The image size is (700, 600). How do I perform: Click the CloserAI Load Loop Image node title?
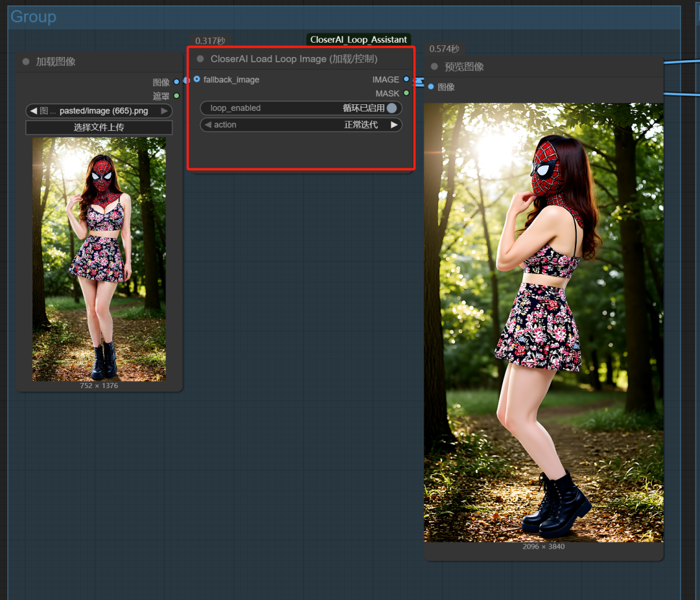[294, 59]
